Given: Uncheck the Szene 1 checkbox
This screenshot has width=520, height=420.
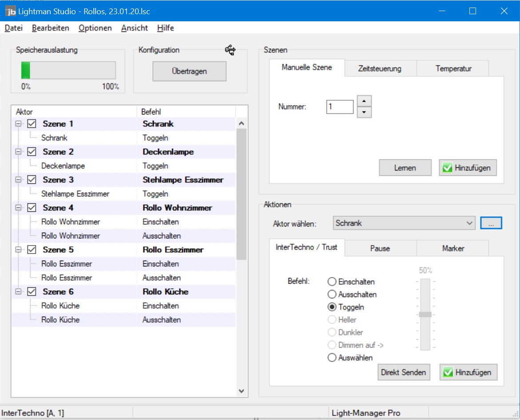Looking at the screenshot, I should coord(32,124).
